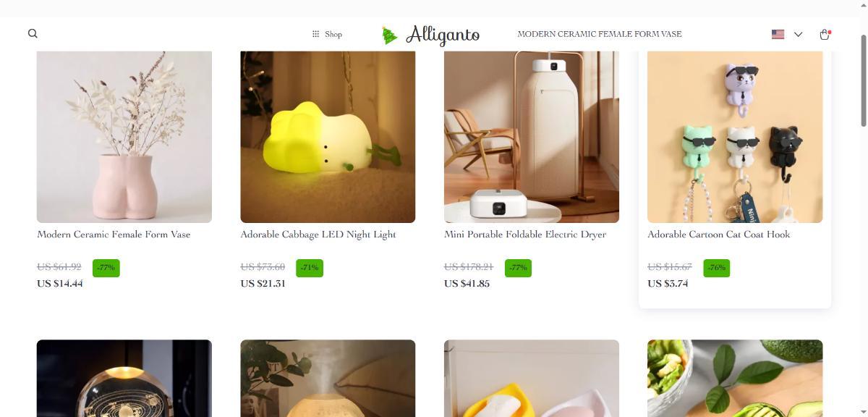Click the Shop grid icon

point(315,34)
